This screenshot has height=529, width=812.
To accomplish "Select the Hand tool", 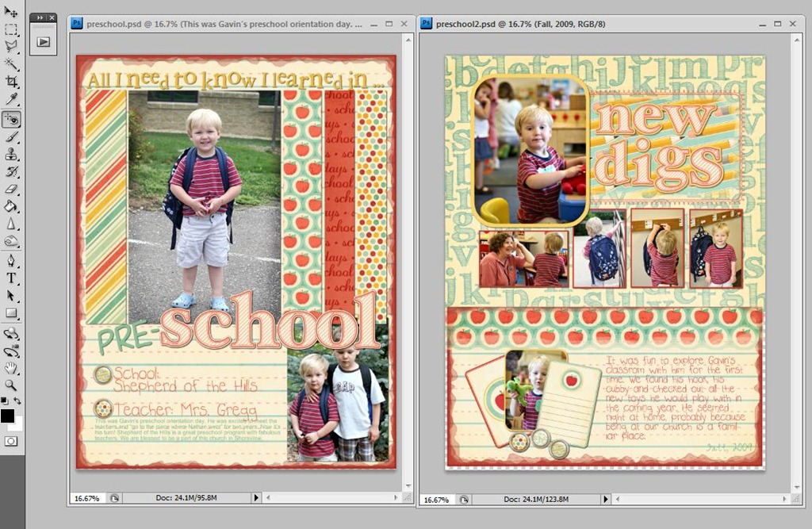I will pos(11,369).
